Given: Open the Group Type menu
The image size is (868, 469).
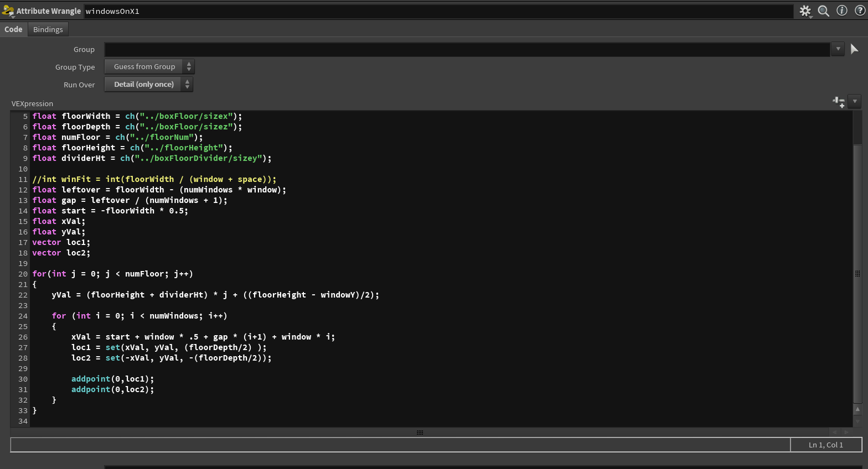Looking at the screenshot, I should tap(149, 66).
